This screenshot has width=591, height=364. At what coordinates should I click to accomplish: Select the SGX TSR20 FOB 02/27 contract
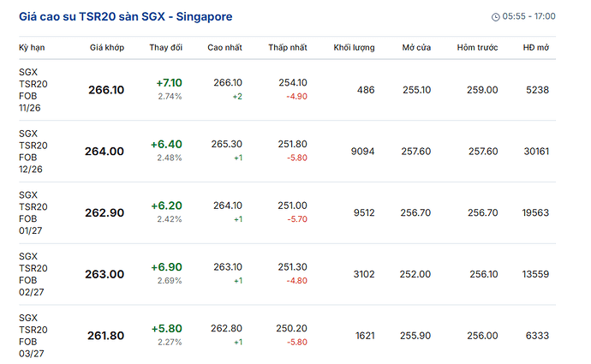(33, 274)
